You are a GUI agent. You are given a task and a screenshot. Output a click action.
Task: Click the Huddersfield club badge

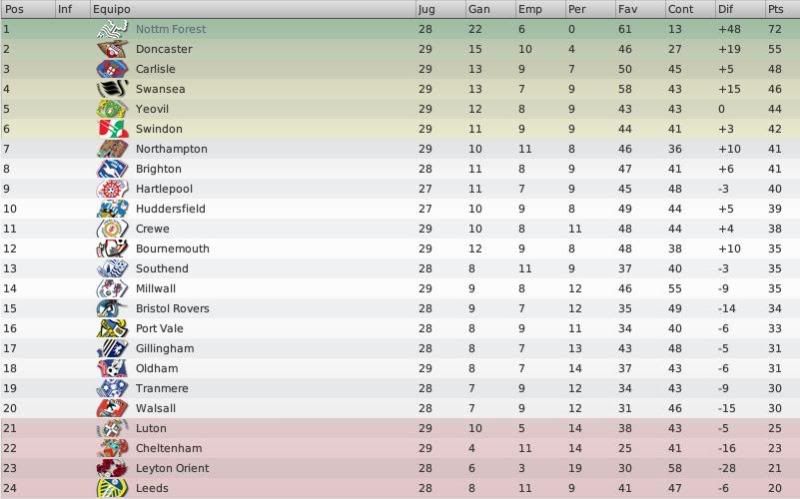112,209
